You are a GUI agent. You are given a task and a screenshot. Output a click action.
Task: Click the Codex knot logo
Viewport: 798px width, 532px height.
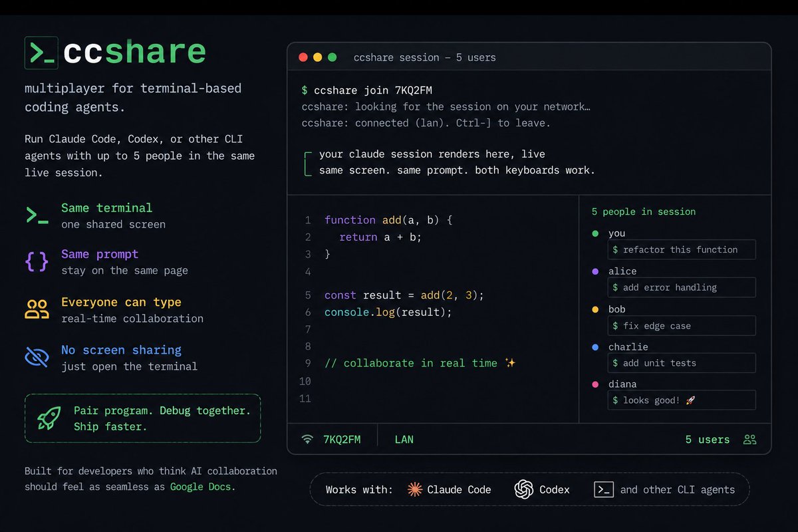524,489
